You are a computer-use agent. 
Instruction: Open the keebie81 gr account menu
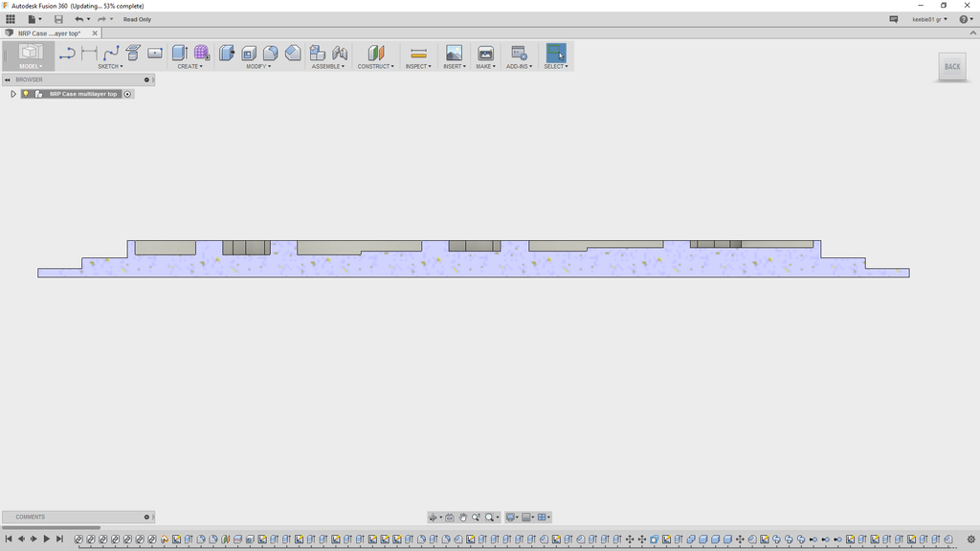[x=929, y=19]
